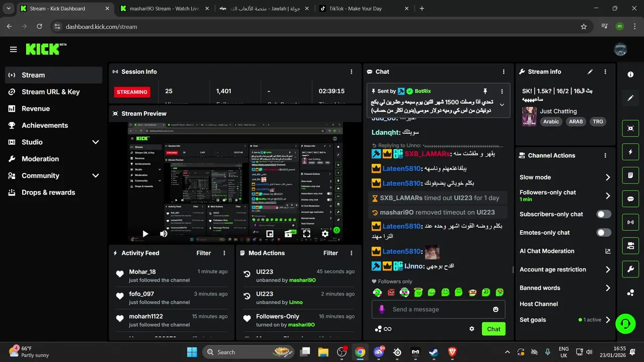
Task: Open Chrome tab search dropdown arrow
Action: 9,9
